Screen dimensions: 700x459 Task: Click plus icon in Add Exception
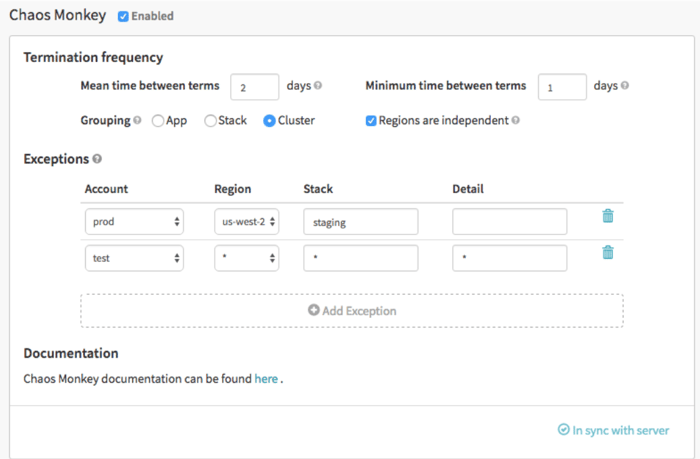[x=314, y=310]
